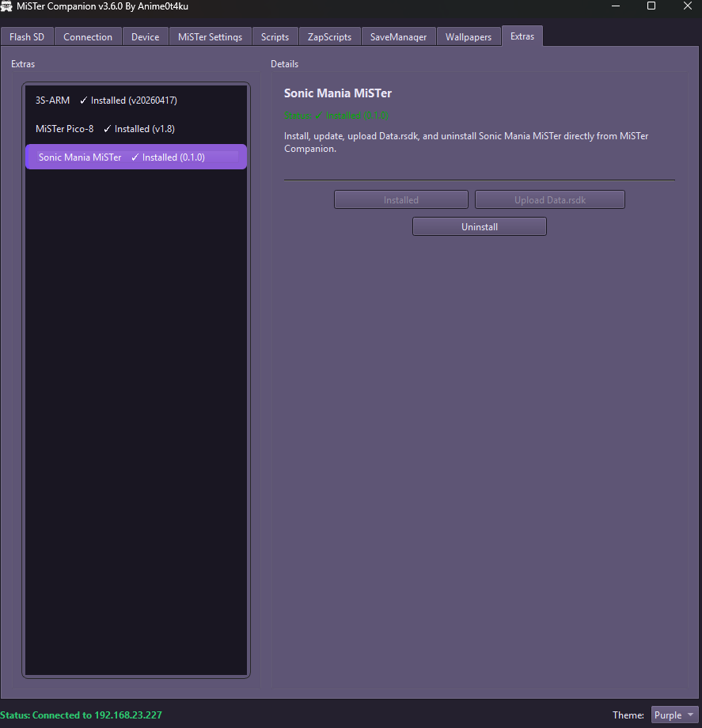Select MiSTer Pico-8 in the Extras list

pos(136,129)
